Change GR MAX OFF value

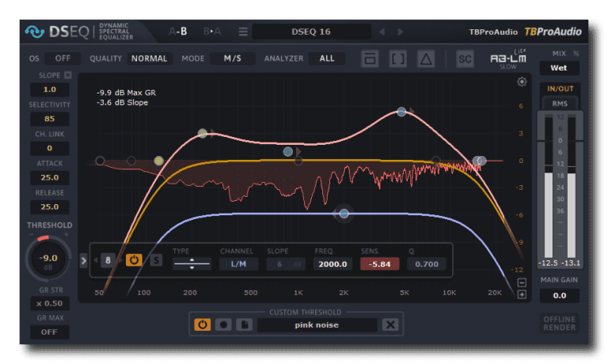tap(50, 332)
